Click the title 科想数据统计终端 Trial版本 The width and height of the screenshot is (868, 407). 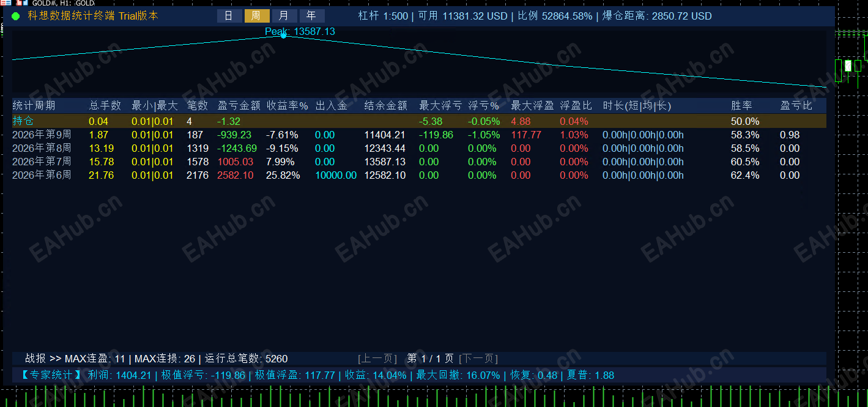click(x=93, y=16)
